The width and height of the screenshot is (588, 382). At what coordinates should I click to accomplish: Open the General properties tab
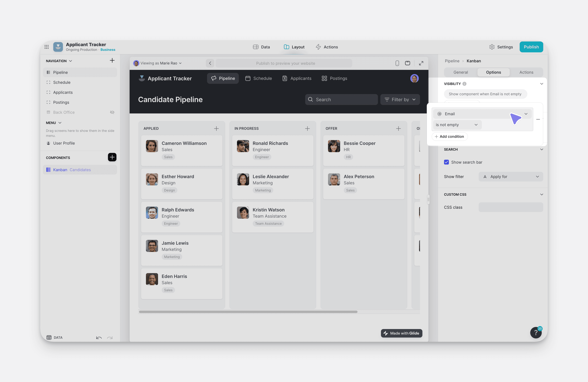click(460, 72)
